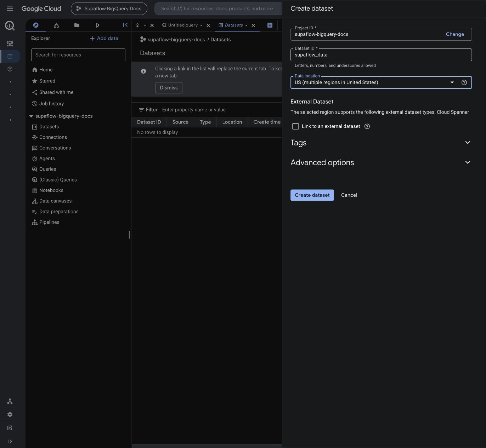Click the Filter icon above the dataset table
The width and height of the screenshot is (486, 448).
click(x=141, y=110)
